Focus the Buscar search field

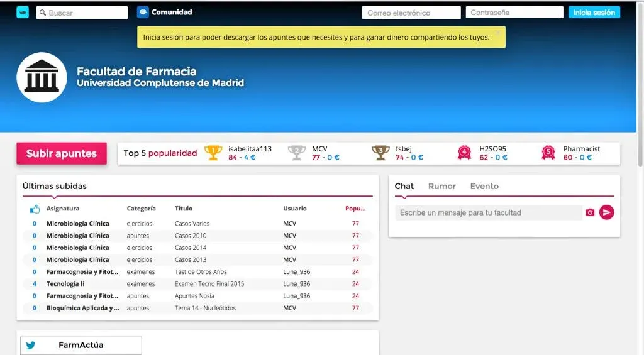[86, 13]
